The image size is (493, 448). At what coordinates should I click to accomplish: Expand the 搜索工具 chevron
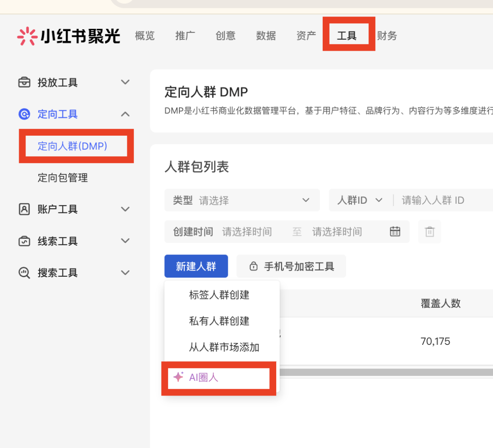pos(125,273)
